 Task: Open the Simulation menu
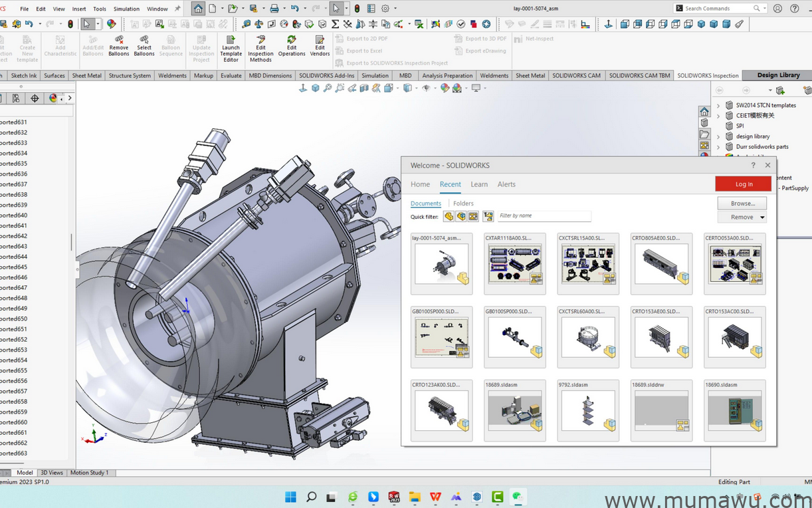pos(126,9)
